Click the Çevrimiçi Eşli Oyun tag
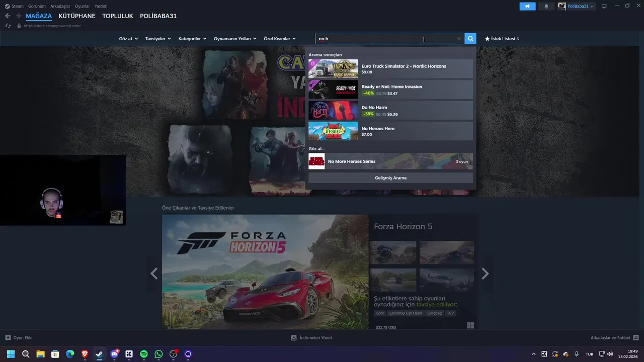 point(406,313)
